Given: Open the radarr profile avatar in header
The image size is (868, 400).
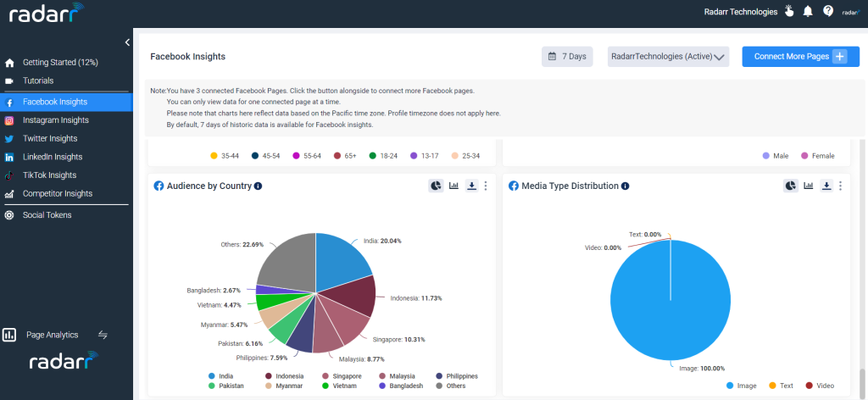Looking at the screenshot, I should click(x=850, y=12).
